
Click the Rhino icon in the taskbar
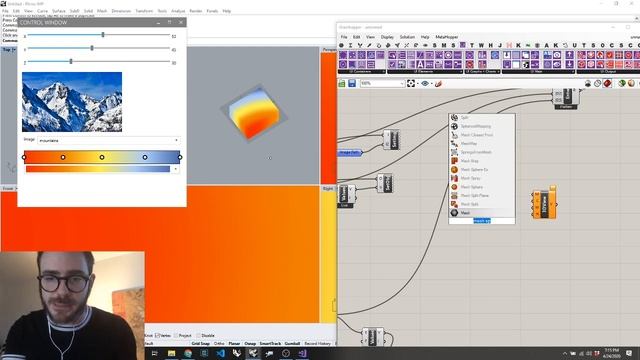pos(253,353)
